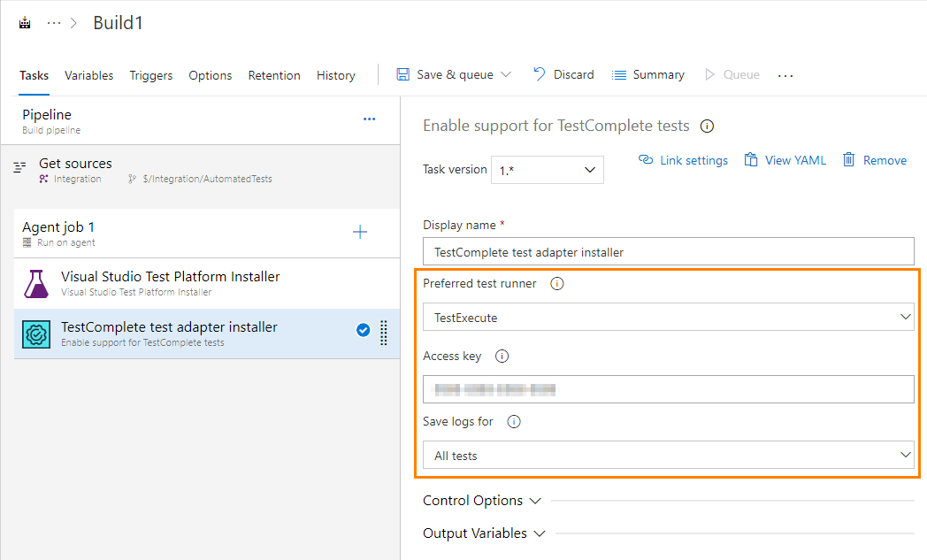Click the Remove trash can icon

click(849, 159)
